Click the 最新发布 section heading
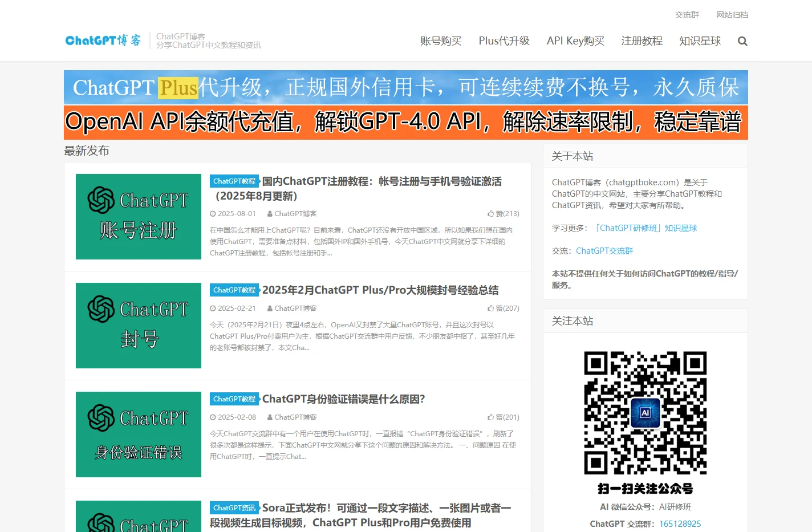Viewport: 812px width, 532px height. [87, 151]
